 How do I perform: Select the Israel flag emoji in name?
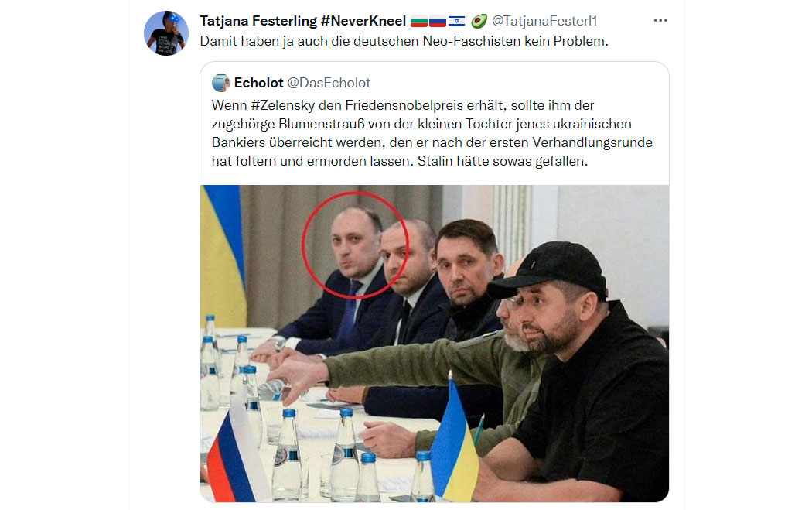point(456,21)
